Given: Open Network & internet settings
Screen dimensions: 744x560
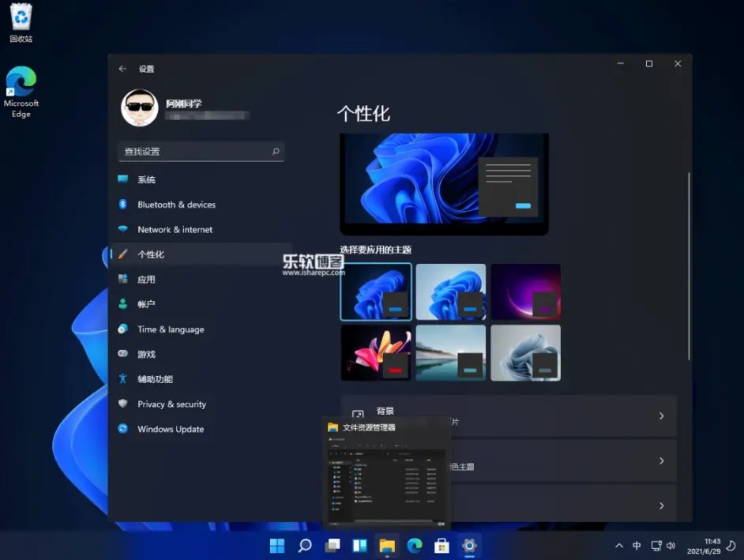Looking at the screenshot, I should 175,230.
